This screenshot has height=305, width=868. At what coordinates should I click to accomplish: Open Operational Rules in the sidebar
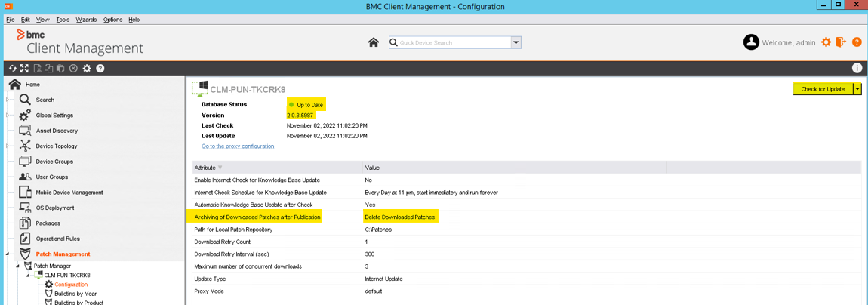(x=57, y=239)
